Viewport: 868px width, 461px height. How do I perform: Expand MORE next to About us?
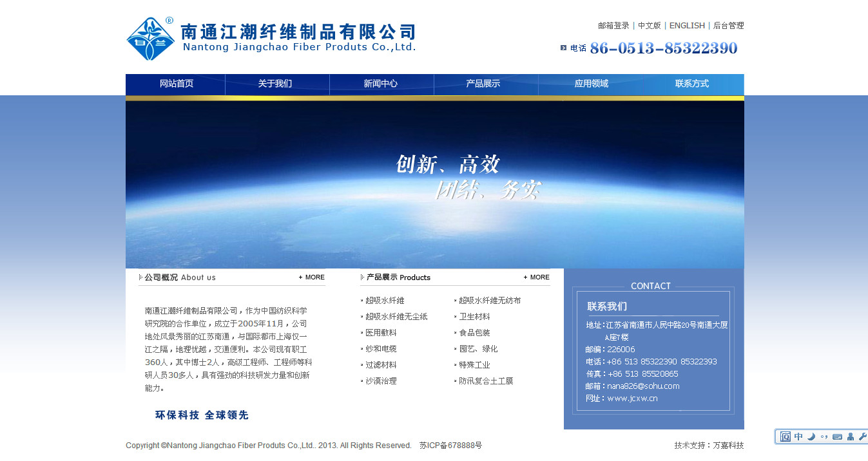pos(312,278)
